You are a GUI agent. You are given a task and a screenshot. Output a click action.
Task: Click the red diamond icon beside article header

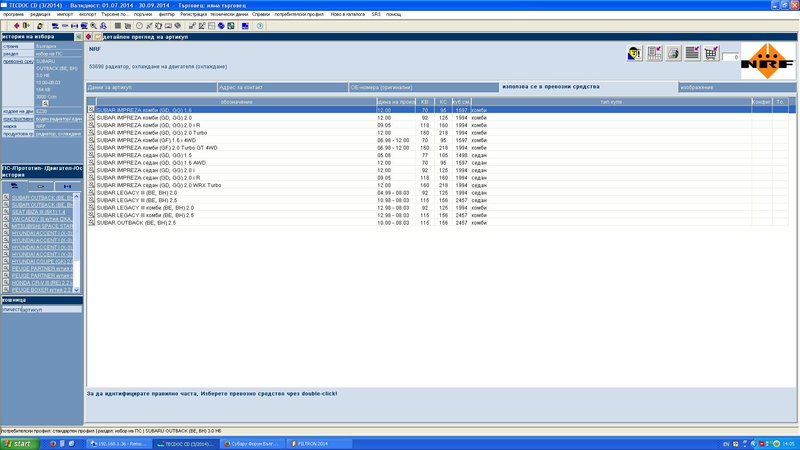click(x=88, y=37)
